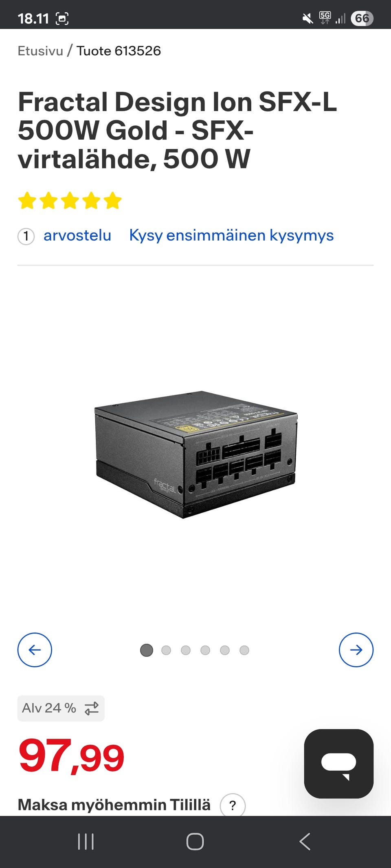This screenshot has width=391, height=868.
Task: Toggle the Alv 24 % tax switch
Action: pos(61,708)
